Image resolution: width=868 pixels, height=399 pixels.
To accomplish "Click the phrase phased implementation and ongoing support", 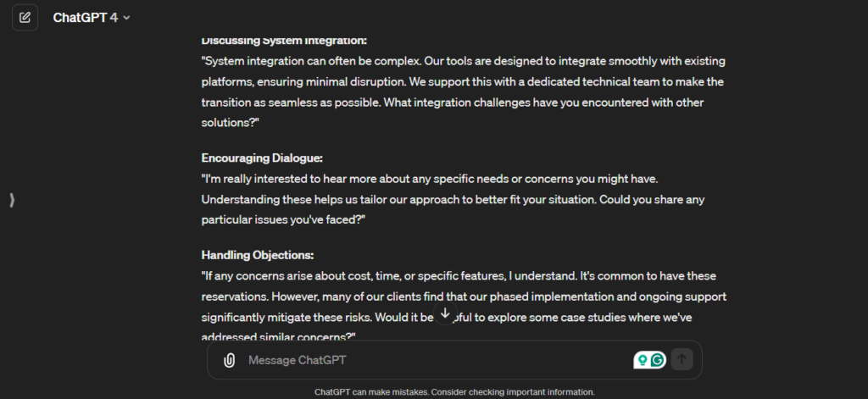I will coord(593,296).
